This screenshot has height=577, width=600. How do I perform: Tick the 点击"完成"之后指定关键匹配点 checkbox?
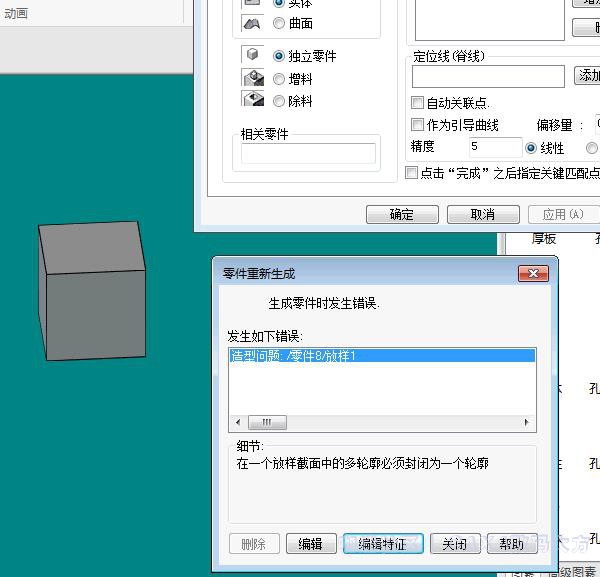[411, 173]
